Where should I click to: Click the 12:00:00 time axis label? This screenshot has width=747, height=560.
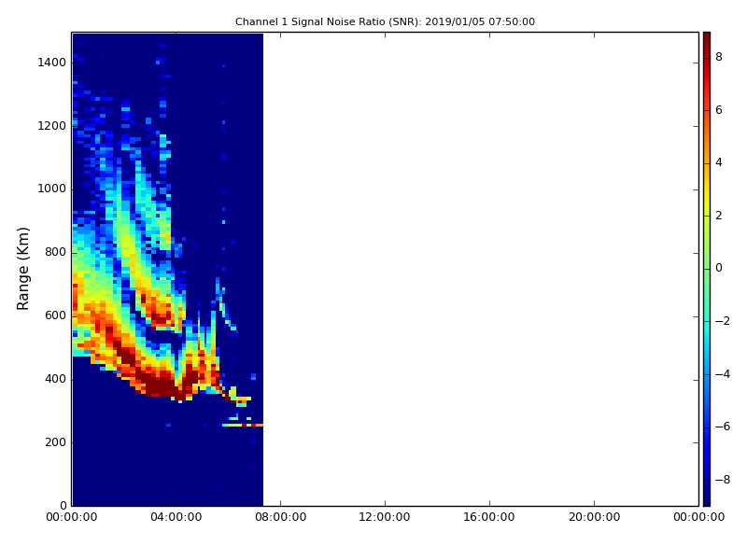pos(385,517)
